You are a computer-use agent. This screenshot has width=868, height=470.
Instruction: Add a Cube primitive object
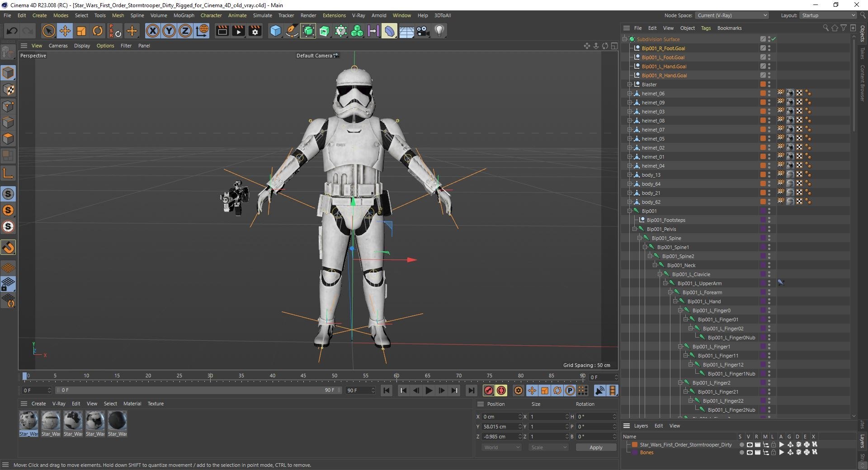point(275,31)
